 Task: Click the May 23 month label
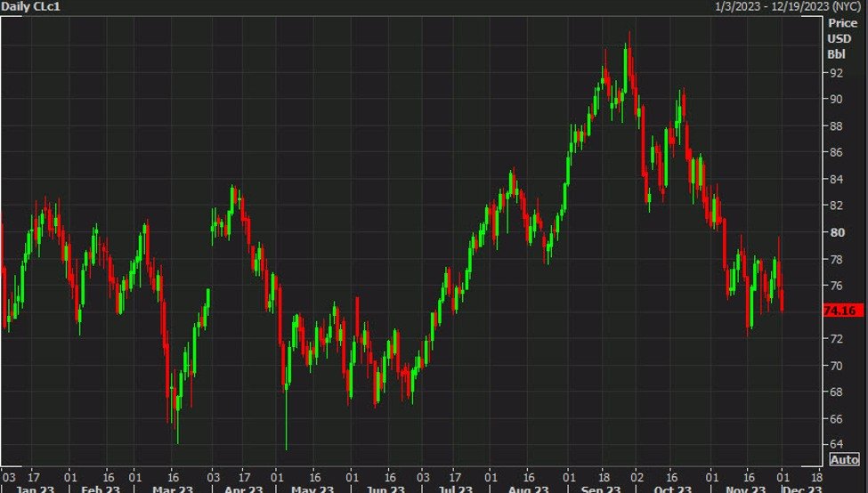313,489
